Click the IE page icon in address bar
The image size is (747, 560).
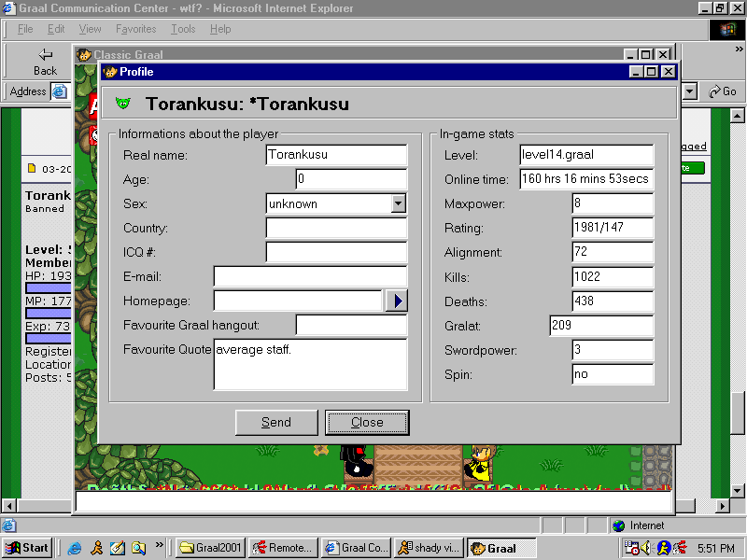pos(60,91)
